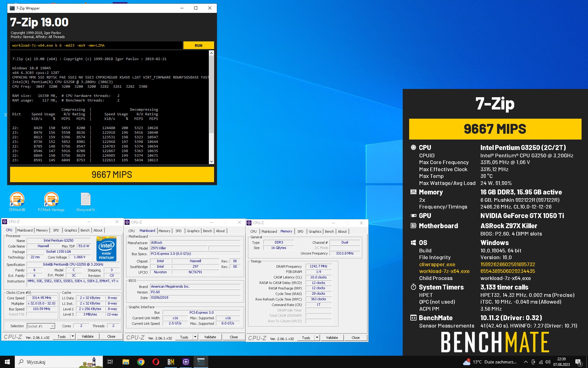Click Close in Mainboard CPU-Z window
The height and width of the screenshot is (368, 588).
pyautogui.click(x=234, y=337)
